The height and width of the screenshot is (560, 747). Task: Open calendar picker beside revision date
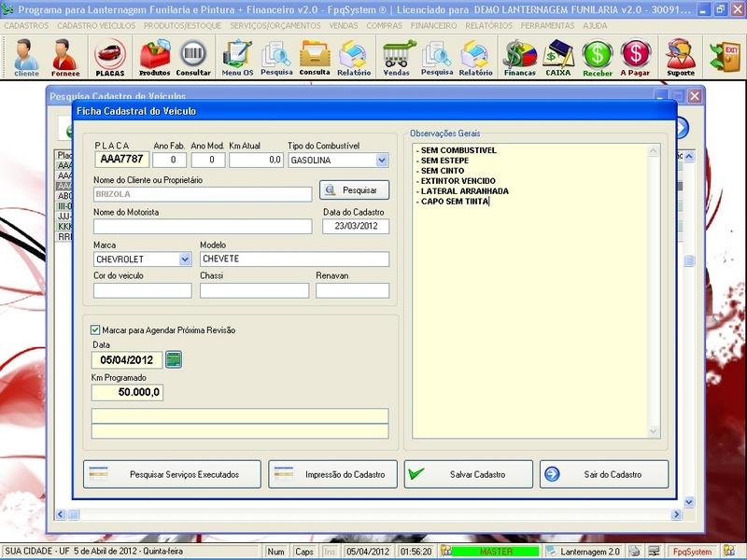tap(174, 359)
